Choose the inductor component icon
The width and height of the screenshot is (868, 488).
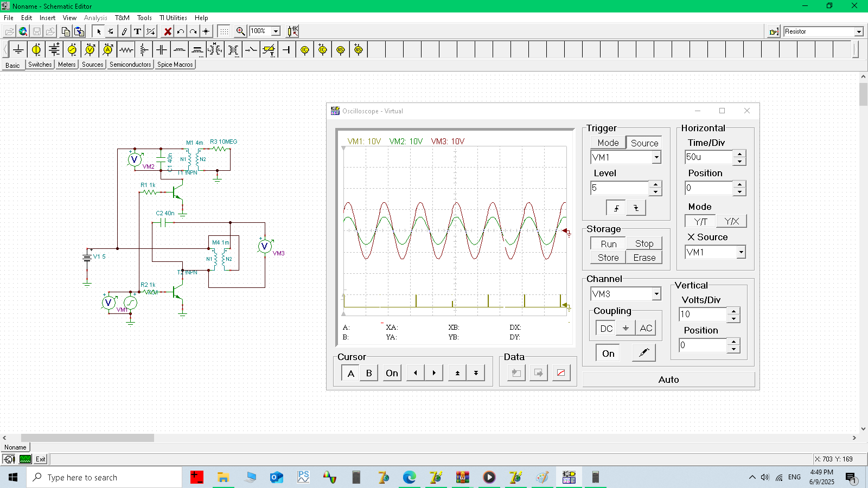coord(180,50)
